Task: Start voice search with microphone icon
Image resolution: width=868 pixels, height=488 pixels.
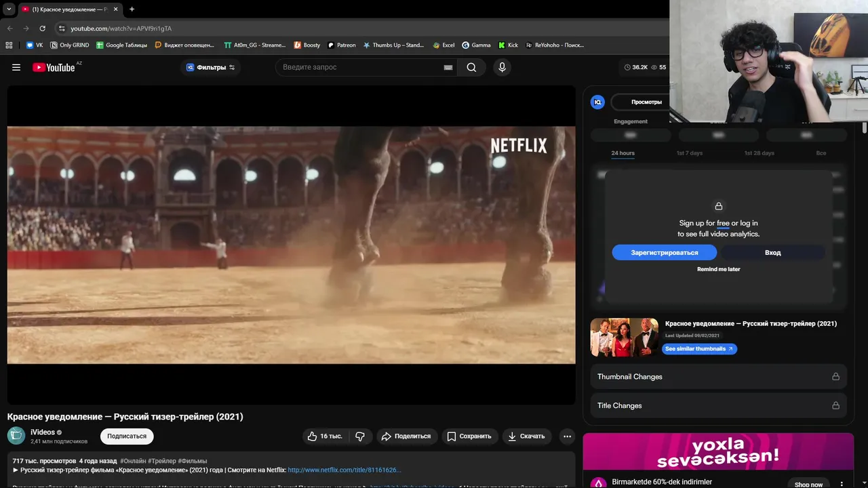Action: [x=502, y=67]
